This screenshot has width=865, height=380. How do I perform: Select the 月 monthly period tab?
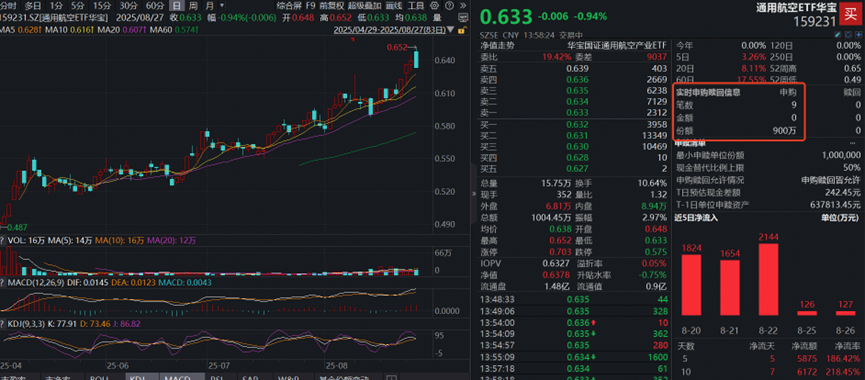tap(210, 6)
